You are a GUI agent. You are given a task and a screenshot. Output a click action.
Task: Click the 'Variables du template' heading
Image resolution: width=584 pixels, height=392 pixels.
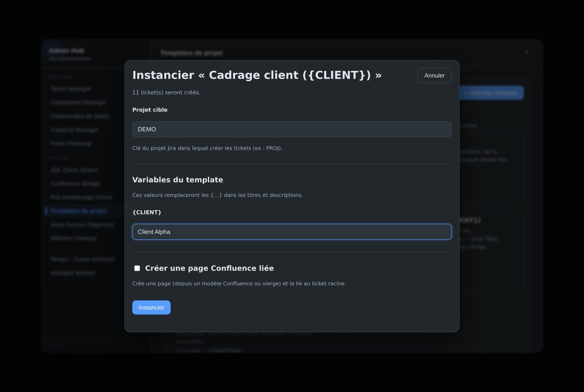pyautogui.click(x=178, y=180)
